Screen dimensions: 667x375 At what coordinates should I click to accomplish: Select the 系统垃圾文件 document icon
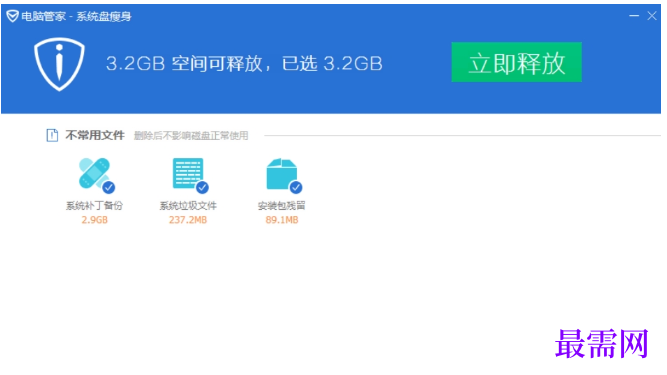(188, 173)
